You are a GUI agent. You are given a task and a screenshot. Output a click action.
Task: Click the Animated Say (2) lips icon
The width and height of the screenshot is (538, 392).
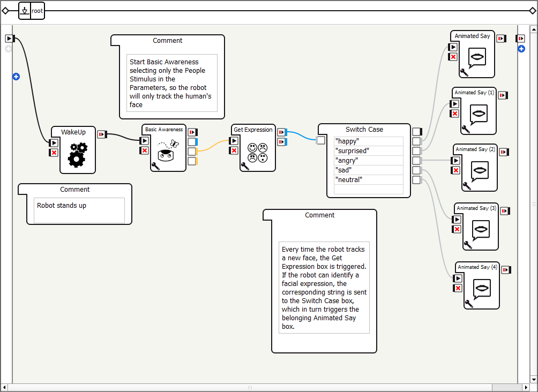pos(480,170)
